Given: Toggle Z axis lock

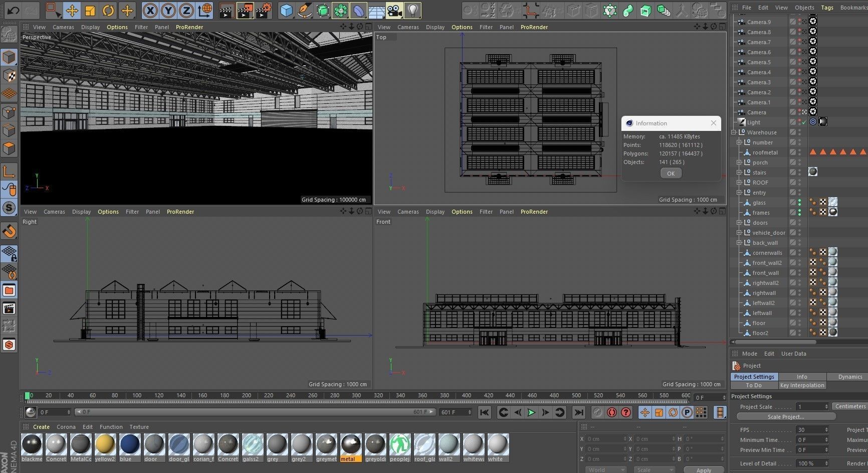Looking at the screenshot, I should 186,10.
